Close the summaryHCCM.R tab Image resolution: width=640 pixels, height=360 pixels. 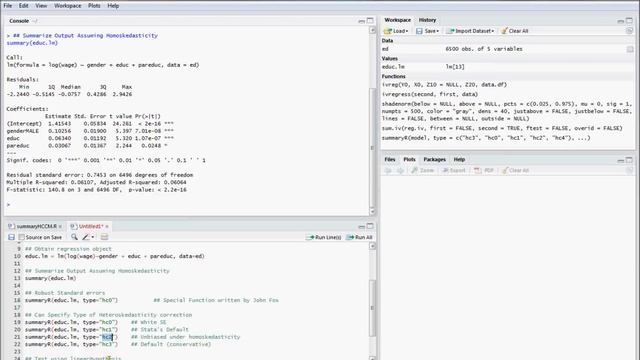tap(60, 227)
